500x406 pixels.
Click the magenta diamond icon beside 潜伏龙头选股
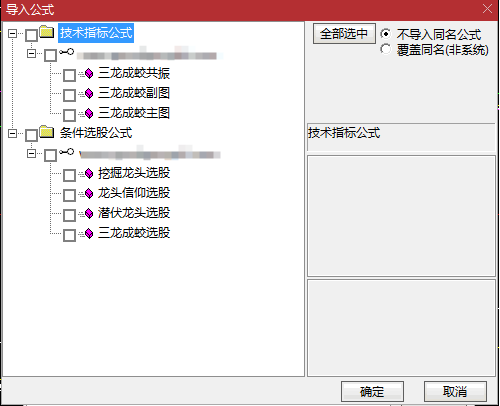(x=89, y=213)
